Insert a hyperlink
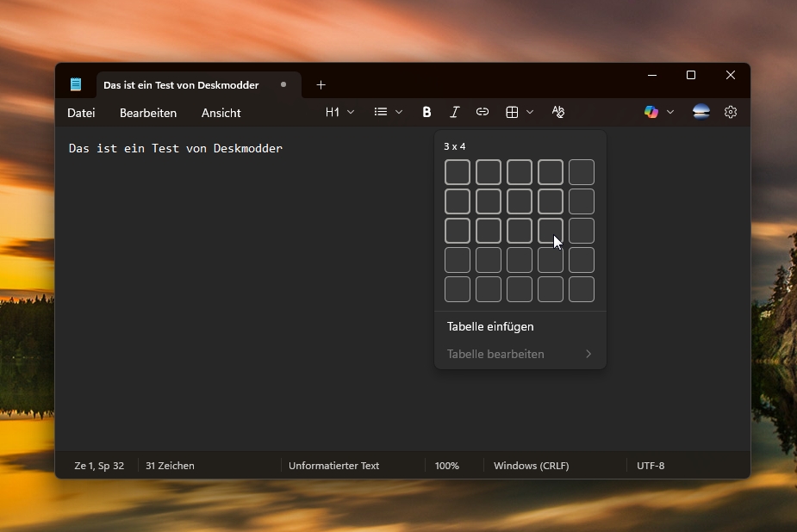The height and width of the screenshot is (532, 797). click(x=482, y=112)
